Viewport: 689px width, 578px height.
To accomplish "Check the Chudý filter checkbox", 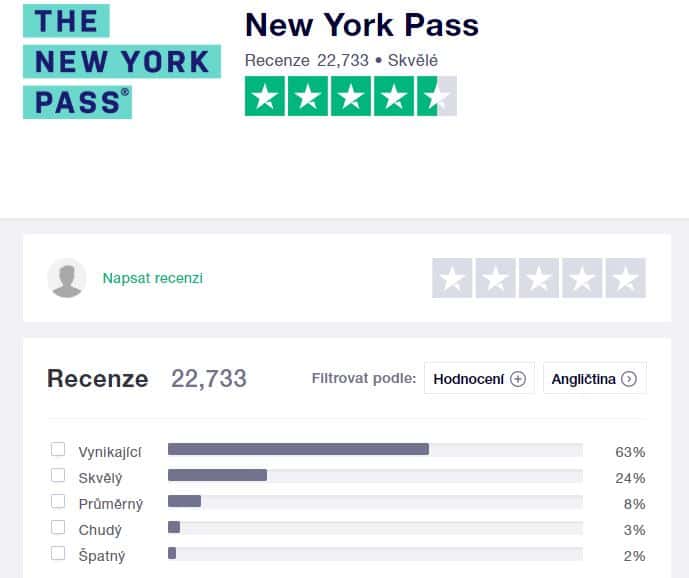I will click(58, 527).
